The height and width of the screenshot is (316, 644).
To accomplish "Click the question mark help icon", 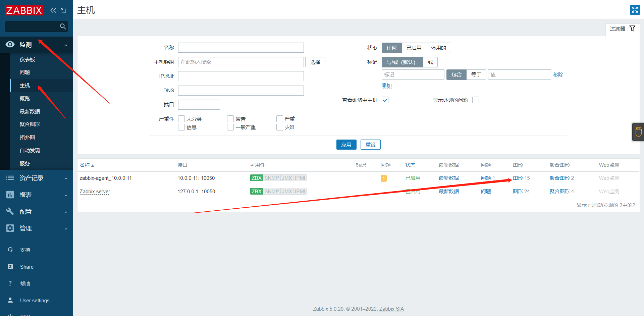I will click(10, 283).
